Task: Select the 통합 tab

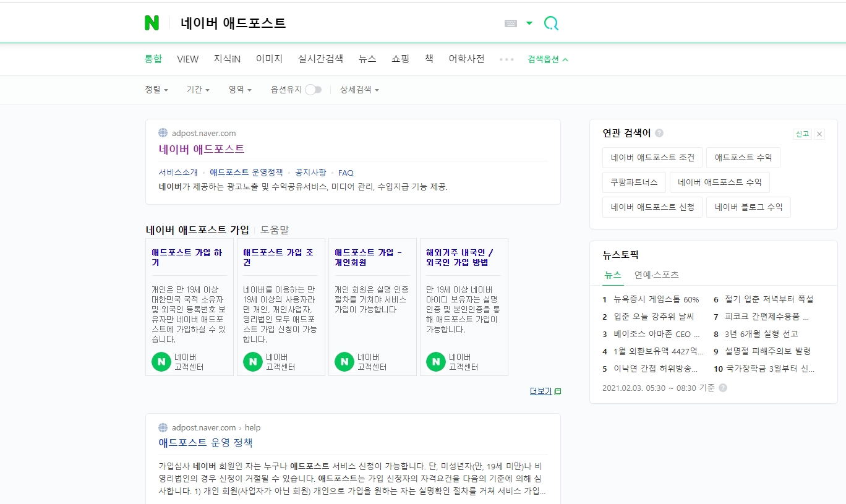Action: (153, 59)
